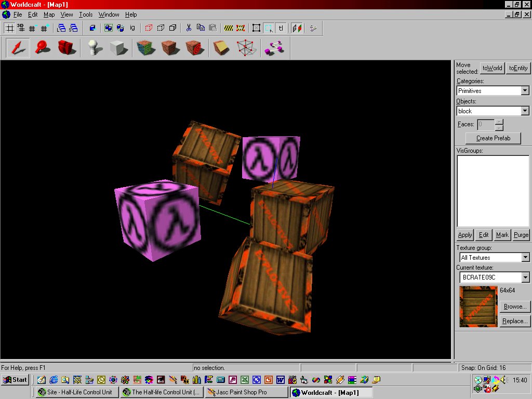Click the 'Snap: On Grid: 16' status text
Screen dimensions: 532x399
484,368
